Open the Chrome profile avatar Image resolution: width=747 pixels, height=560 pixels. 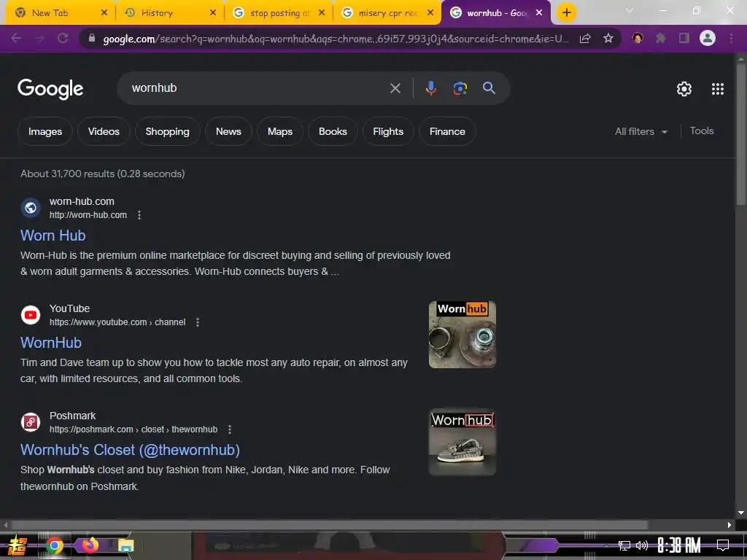708,38
